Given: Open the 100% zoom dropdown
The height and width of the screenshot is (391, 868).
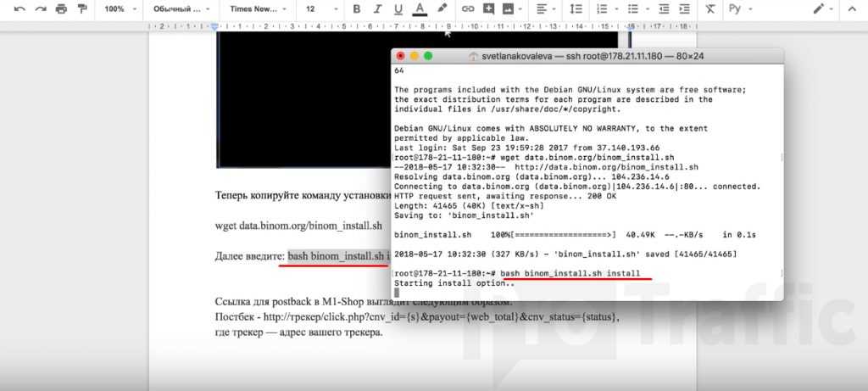Looking at the screenshot, I should [120, 8].
